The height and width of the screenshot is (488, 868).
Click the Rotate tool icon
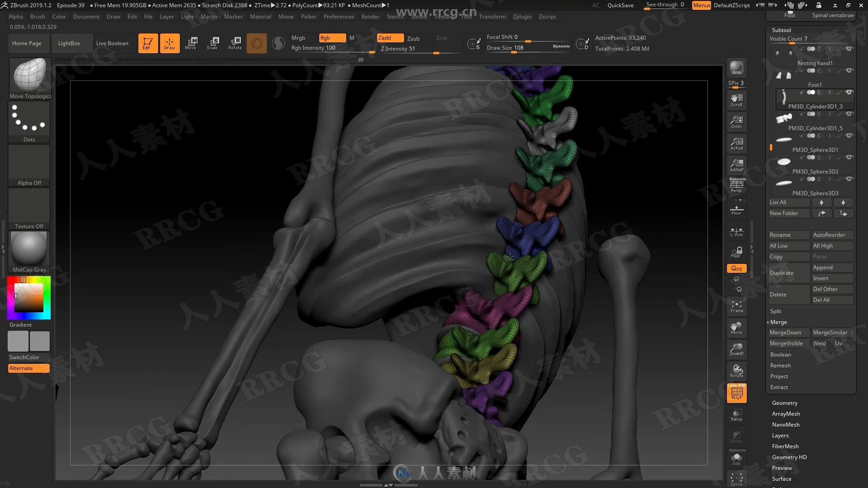[x=234, y=43]
